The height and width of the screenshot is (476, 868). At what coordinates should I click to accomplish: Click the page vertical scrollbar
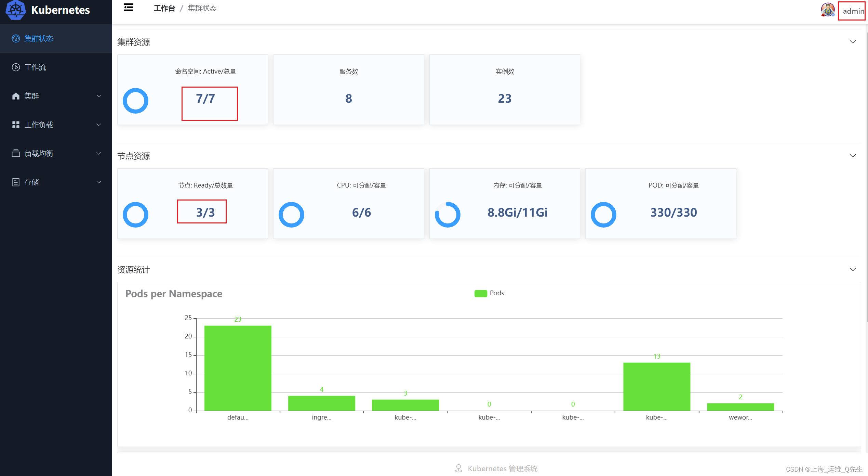[x=867, y=176]
